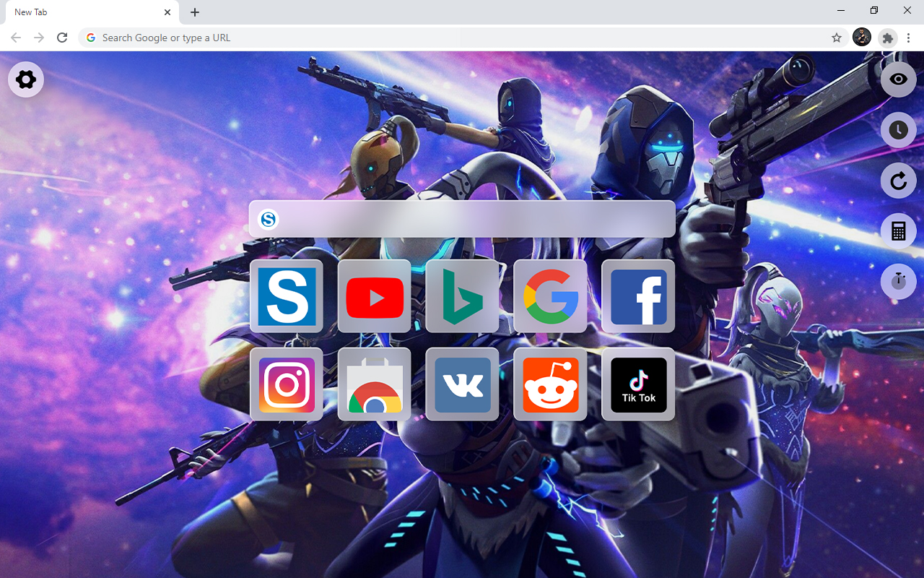924x578 pixels.
Task: Open the Bing shortcut tile
Action: pos(463,296)
